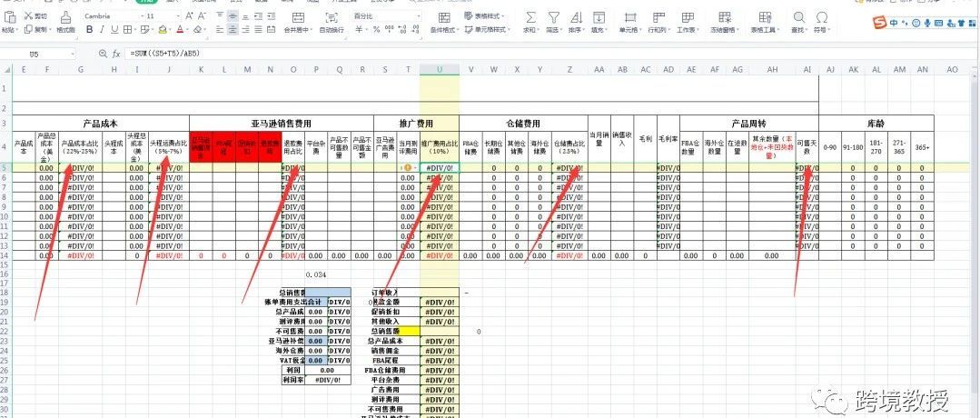
Task: Click the Sogou S logo icon
Action: 881,23
